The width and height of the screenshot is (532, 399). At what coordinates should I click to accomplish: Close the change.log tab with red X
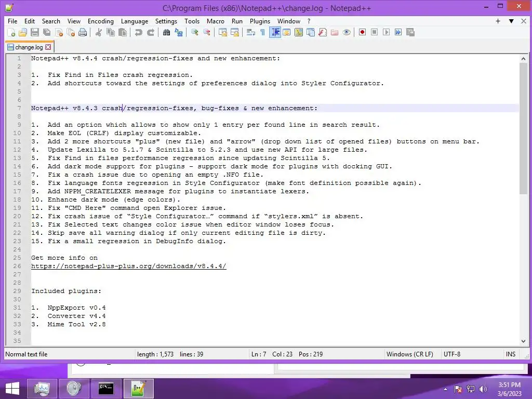click(48, 47)
